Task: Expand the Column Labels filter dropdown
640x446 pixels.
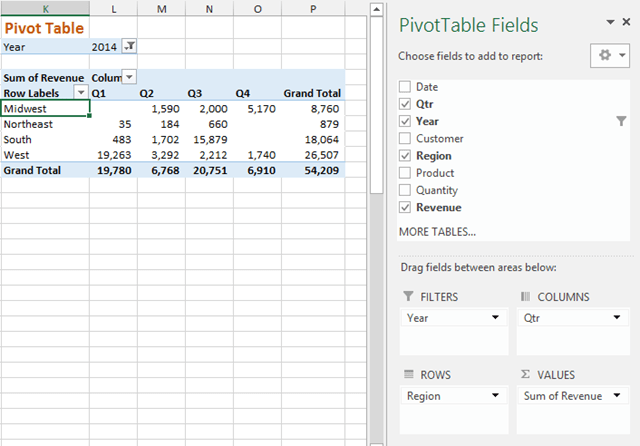Action: [129, 77]
